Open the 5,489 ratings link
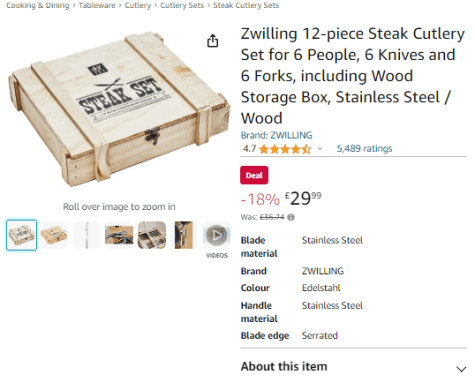This screenshot has height=382, width=475. pyautogui.click(x=364, y=149)
